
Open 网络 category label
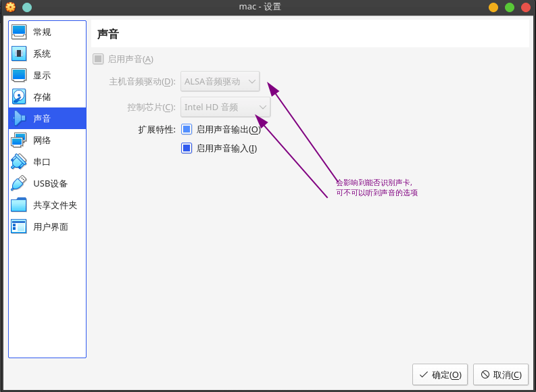point(42,140)
